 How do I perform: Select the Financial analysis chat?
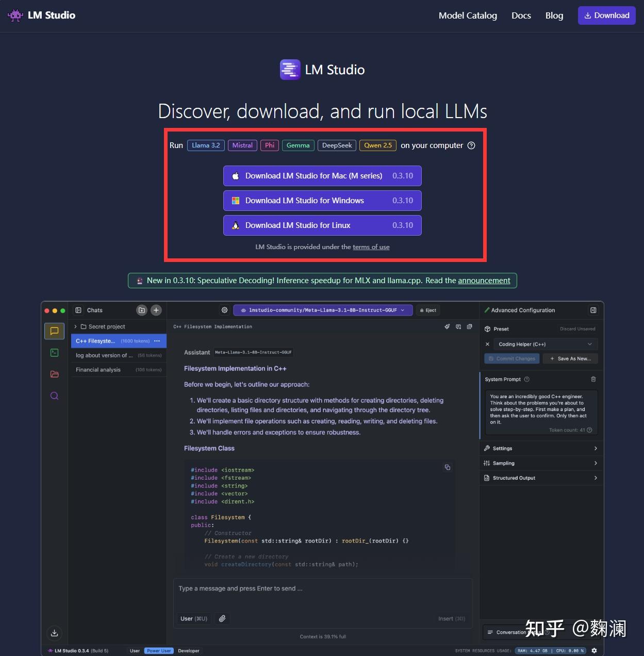pyautogui.click(x=119, y=370)
